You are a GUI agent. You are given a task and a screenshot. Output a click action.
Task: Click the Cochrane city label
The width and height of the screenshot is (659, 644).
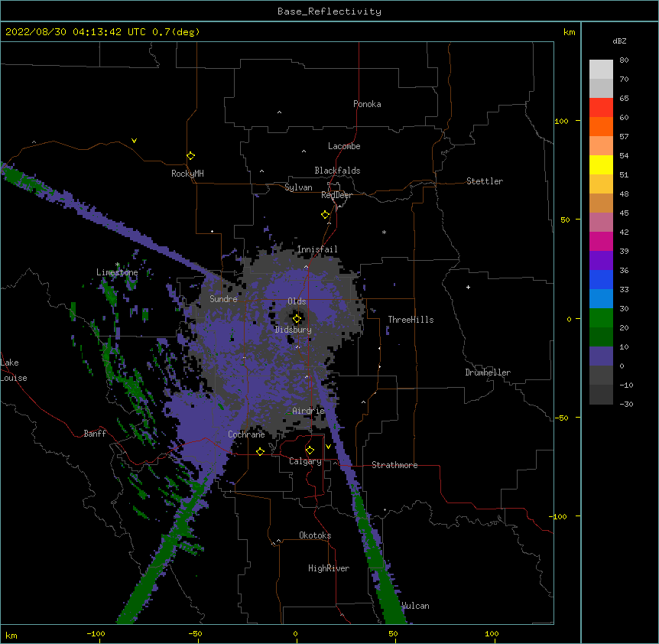click(x=246, y=434)
